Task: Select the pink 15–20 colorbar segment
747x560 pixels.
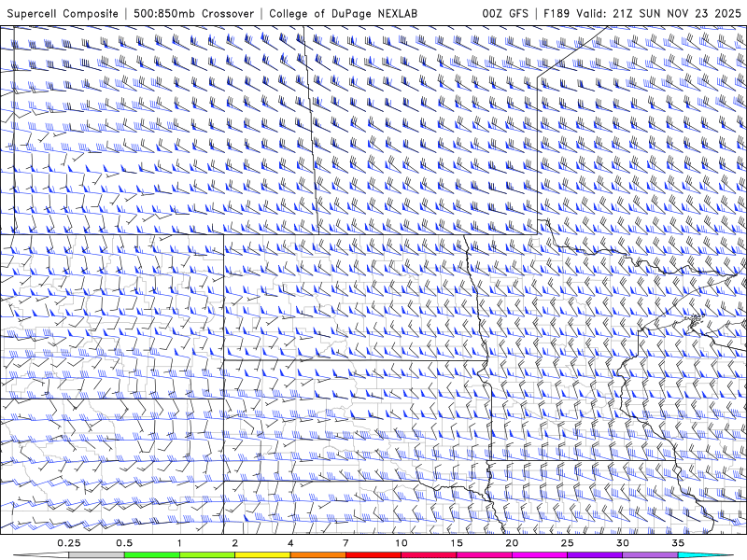Action: coord(484,555)
